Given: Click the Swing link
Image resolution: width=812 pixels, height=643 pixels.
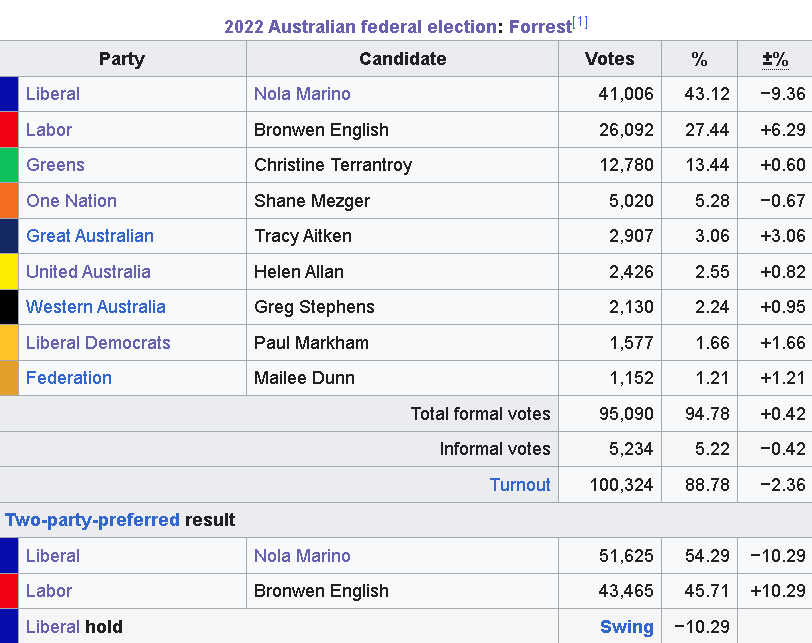Looking at the screenshot, I should pyautogui.click(x=627, y=626).
